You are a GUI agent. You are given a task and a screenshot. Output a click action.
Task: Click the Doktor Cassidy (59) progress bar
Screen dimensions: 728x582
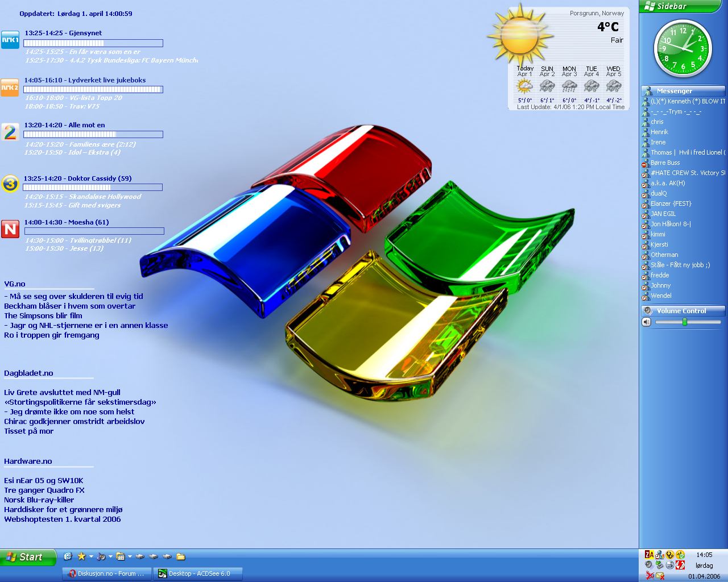coord(93,187)
